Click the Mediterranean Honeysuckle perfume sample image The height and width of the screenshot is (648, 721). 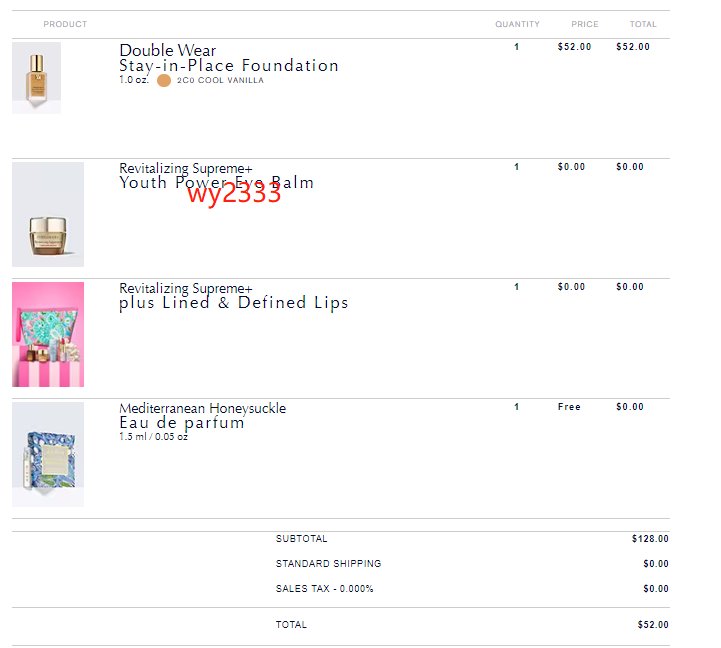point(48,454)
